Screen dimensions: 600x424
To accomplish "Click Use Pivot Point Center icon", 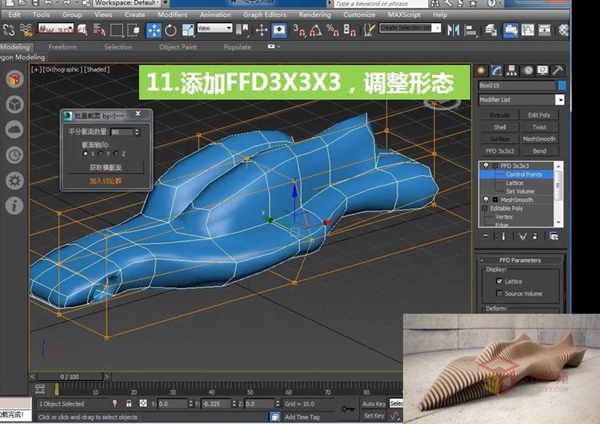I will pos(242,30).
